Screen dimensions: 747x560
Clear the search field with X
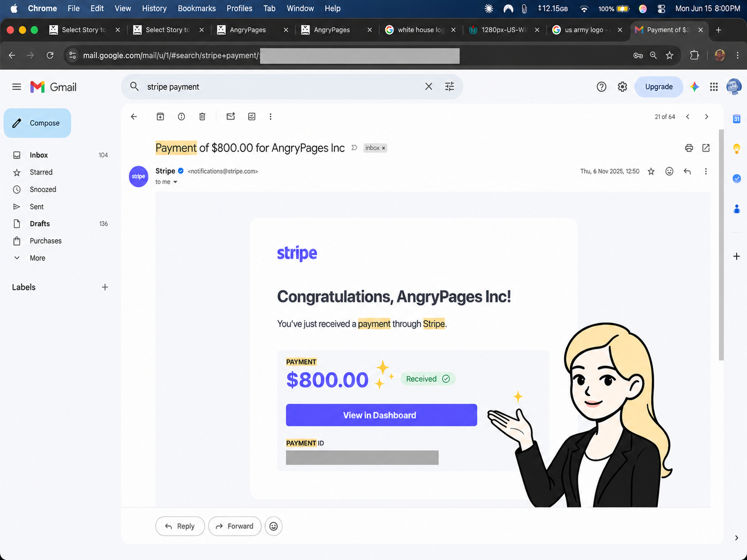pos(429,87)
